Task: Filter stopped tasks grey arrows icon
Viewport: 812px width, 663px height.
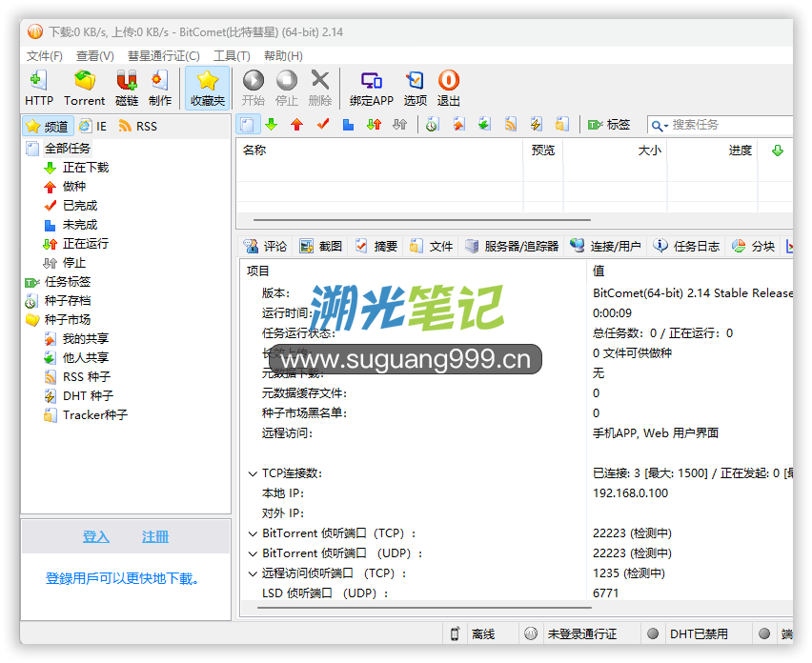Action: (399, 124)
